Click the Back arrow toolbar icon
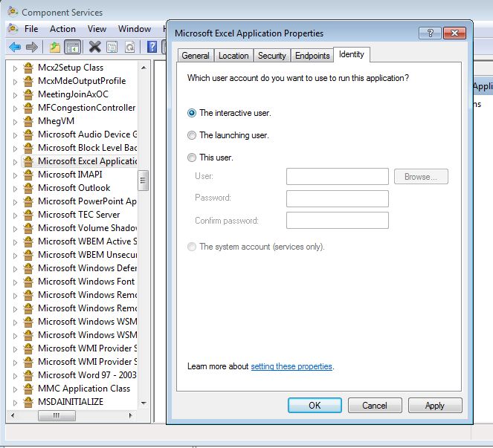This screenshot has width=493, height=448. pyautogui.click(x=15, y=48)
